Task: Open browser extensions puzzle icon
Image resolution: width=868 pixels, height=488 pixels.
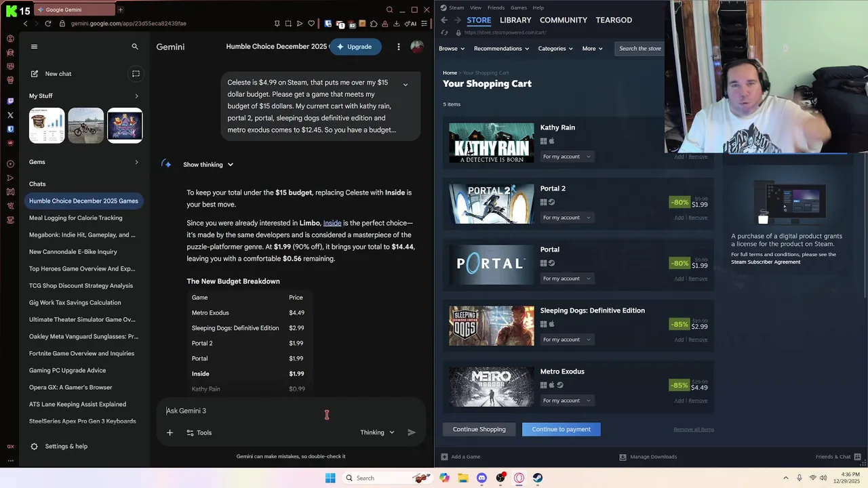Action: [x=374, y=24]
